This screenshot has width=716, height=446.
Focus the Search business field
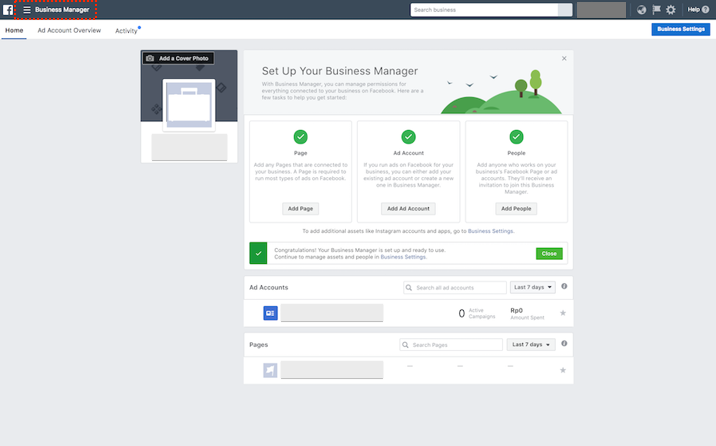click(484, 10)
